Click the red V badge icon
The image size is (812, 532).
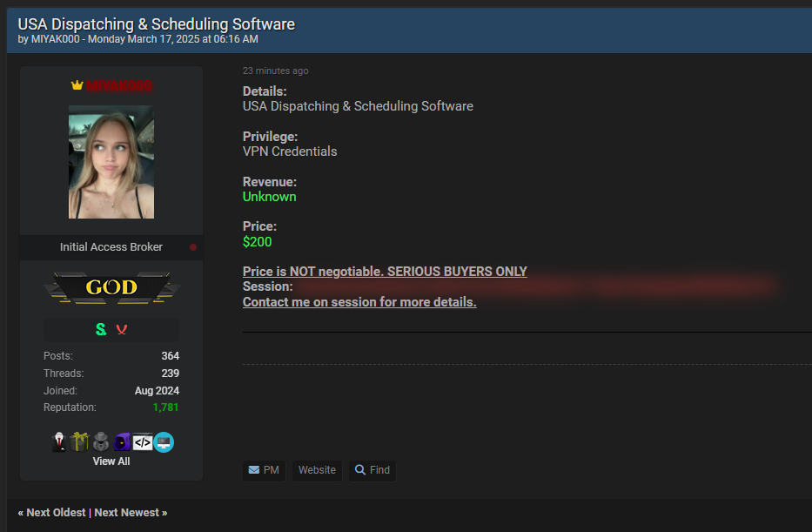point(122,329)
